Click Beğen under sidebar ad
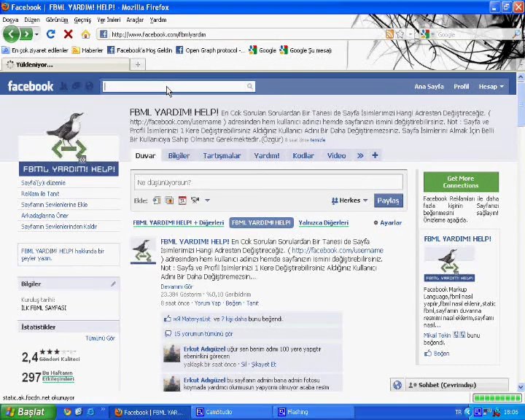 coord(437,354)
